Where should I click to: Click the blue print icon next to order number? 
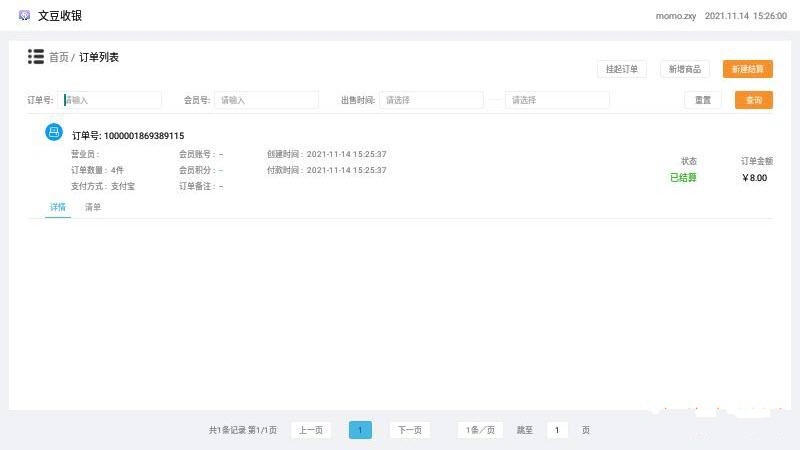click(54, 133)
